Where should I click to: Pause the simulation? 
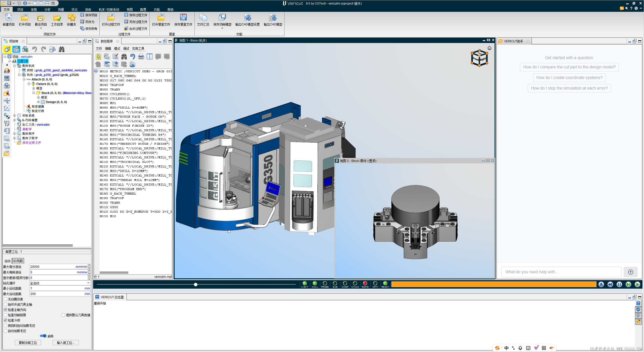[x=619, y=284]
